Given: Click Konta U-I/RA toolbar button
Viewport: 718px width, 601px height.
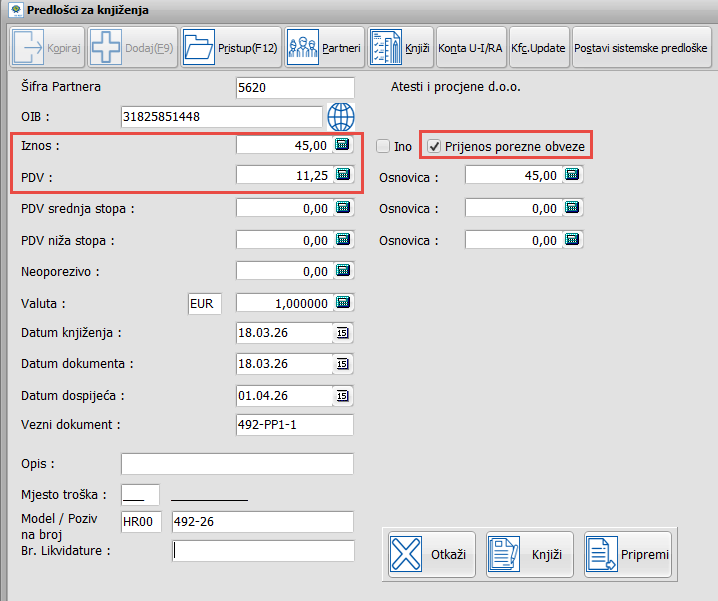Looking at the screenshot, I should tap(470, 47).
